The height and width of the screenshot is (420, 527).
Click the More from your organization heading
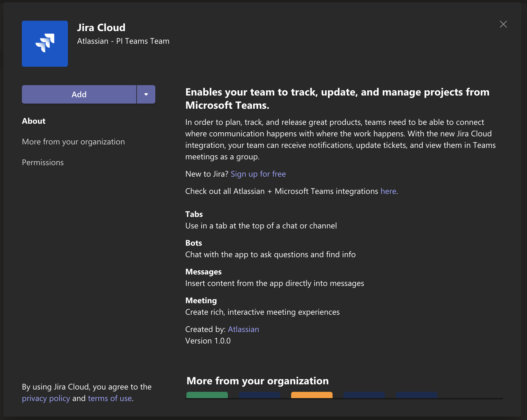click(x=257, y=381)
